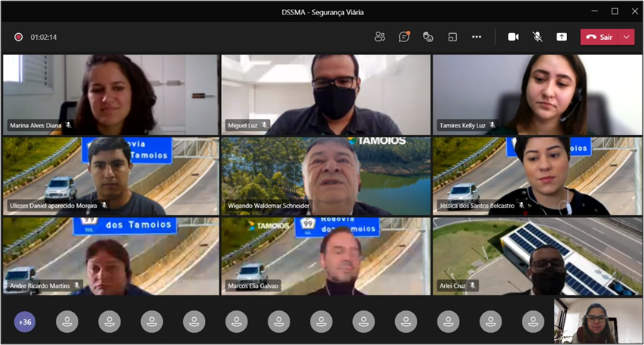Screen dimensions: 644x345
Task: Open the reactions and raise hand menu
Action: pyautogui.click(x=428, y=37)
